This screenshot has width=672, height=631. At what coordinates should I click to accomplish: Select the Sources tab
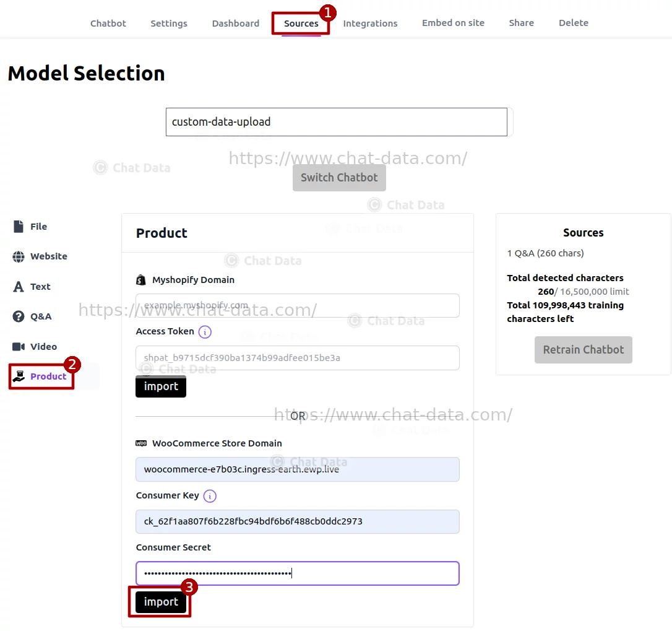point(301,23)
